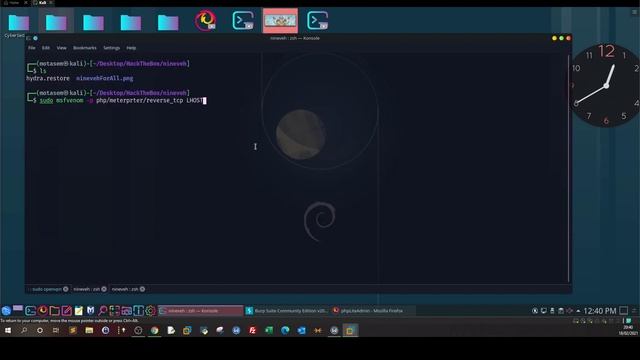Open file manager folder icon in Kali panel
Screen dimensions: 640x360
(x=54, y=311)
